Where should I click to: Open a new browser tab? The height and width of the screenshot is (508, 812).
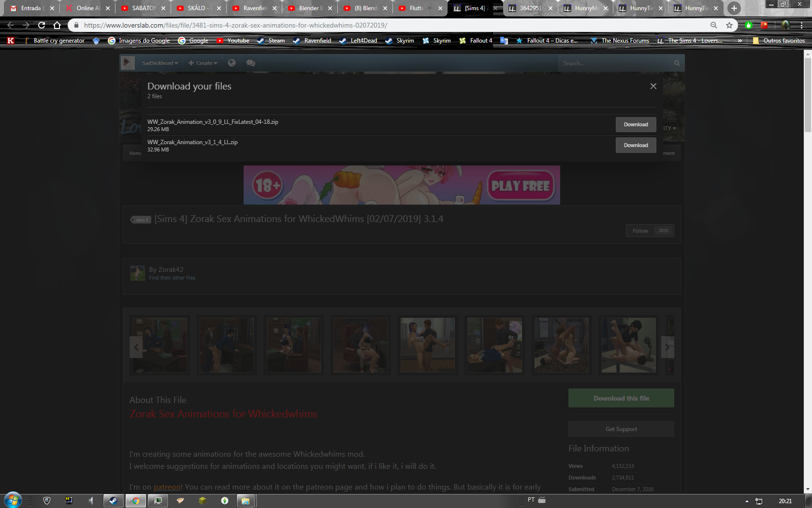(734, 8)
